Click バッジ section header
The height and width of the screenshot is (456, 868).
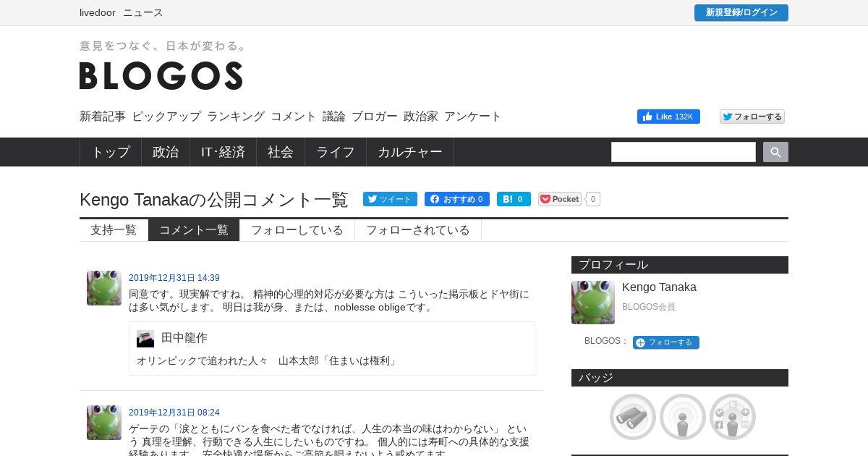680,378
